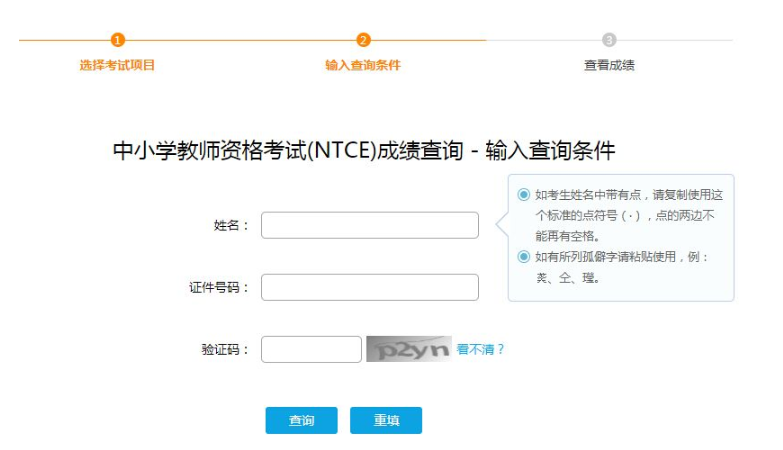Go to the 选择考试项目 step label

coord(117,65)
